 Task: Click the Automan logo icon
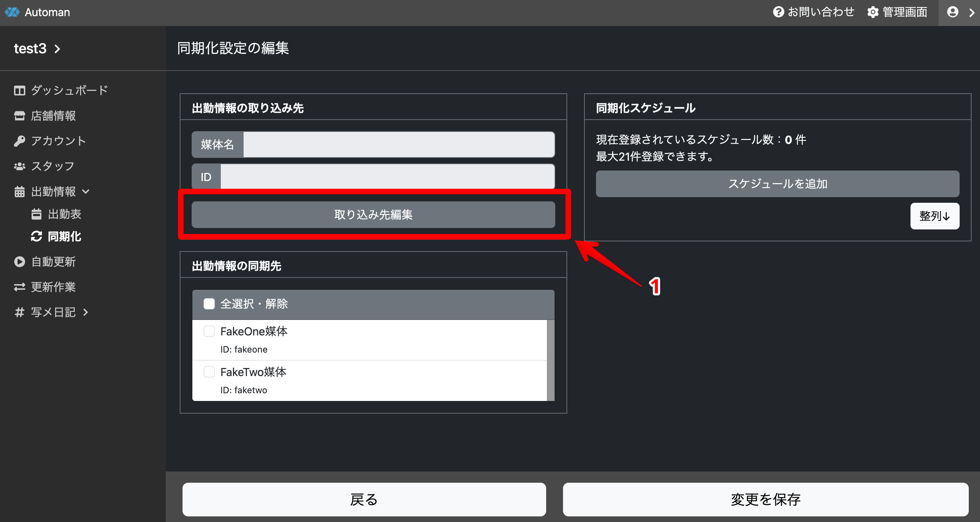[x=12, y=12]
